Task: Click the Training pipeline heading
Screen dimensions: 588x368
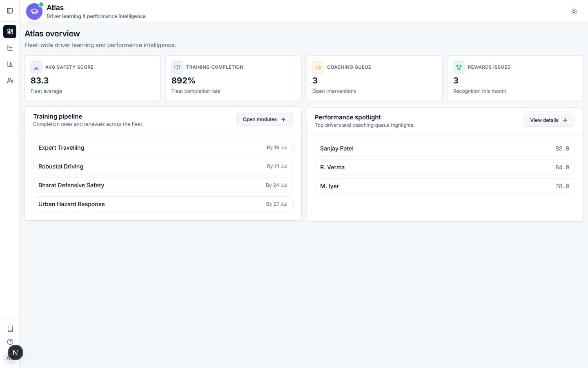Action: tap(58, 117)
